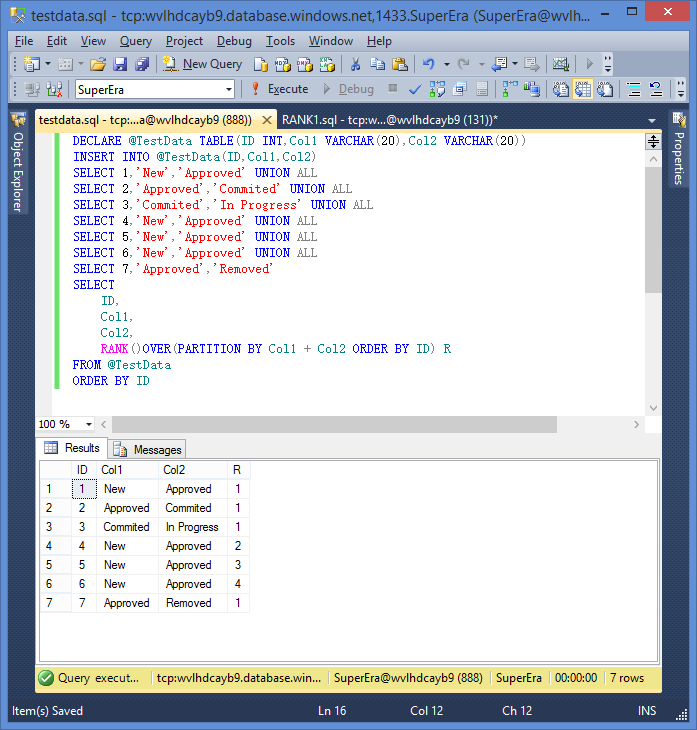Switch to the RANK1.sql tab
Screen dimensions: 697x730
[x=389, y=119]
